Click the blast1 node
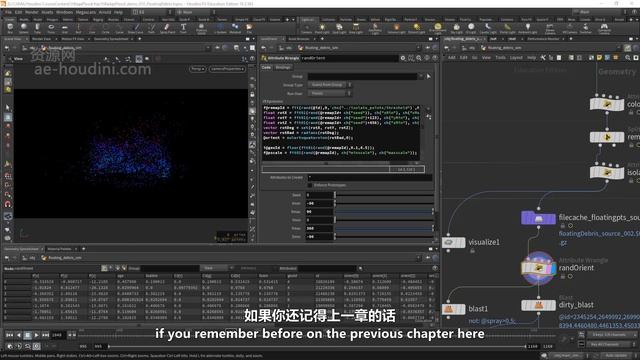The image size is (640, 360). pos(453,309)
